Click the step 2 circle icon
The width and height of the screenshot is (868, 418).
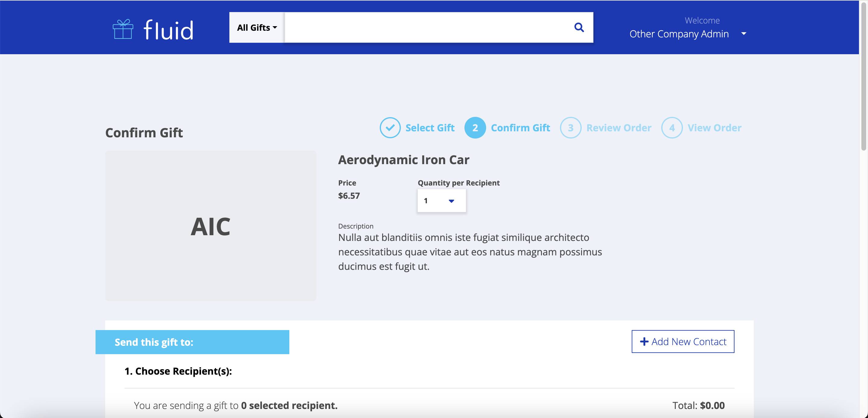(475, 128)
